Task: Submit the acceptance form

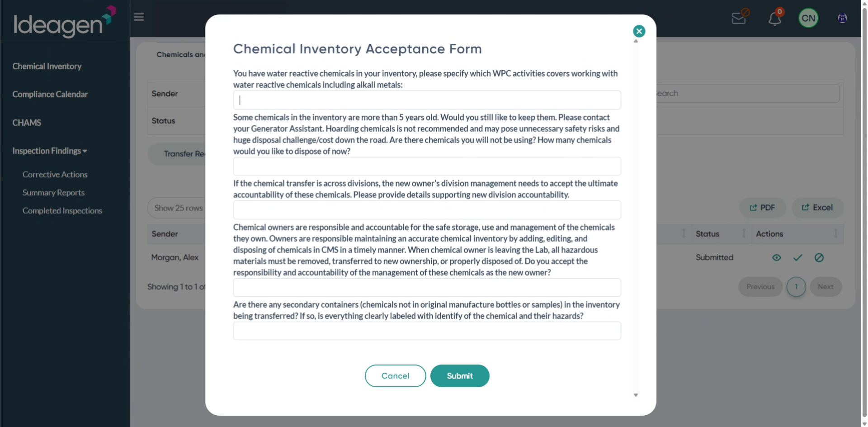Action: tap(460, 376)
